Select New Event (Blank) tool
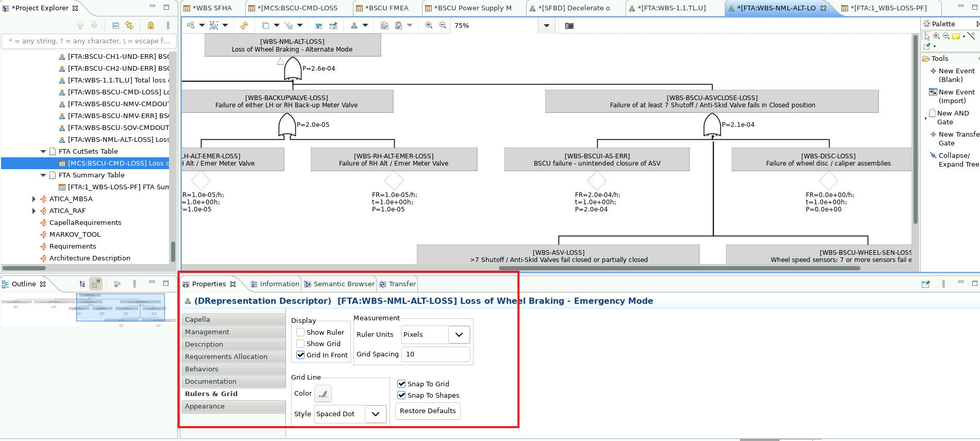980x441 pixels. (x=952, y=75)
